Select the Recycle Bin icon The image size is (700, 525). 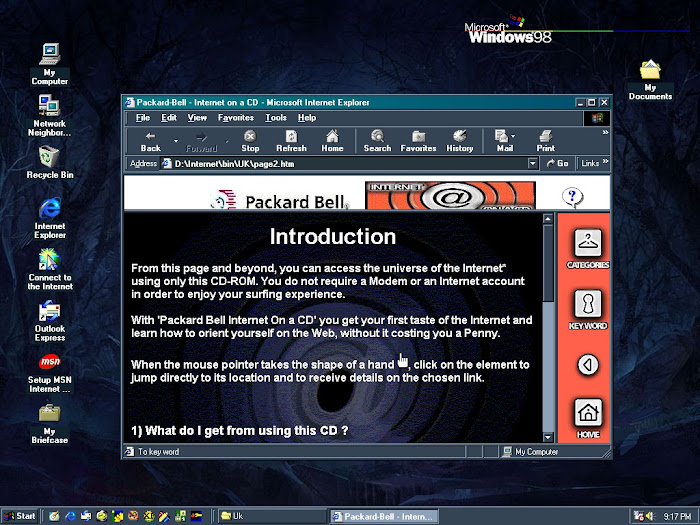[x=50, y=162]
